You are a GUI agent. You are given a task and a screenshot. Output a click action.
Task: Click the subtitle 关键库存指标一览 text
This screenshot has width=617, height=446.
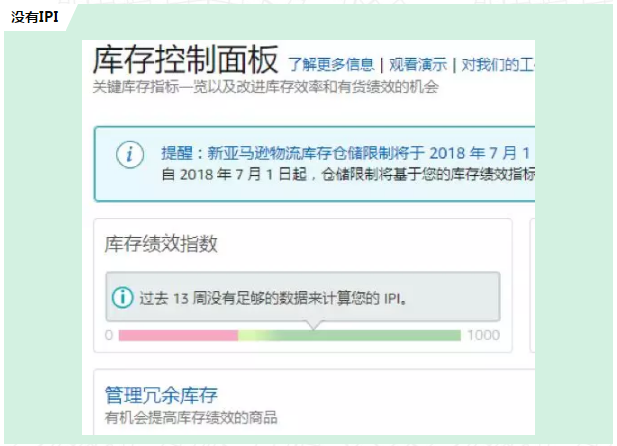click(266, 87)
